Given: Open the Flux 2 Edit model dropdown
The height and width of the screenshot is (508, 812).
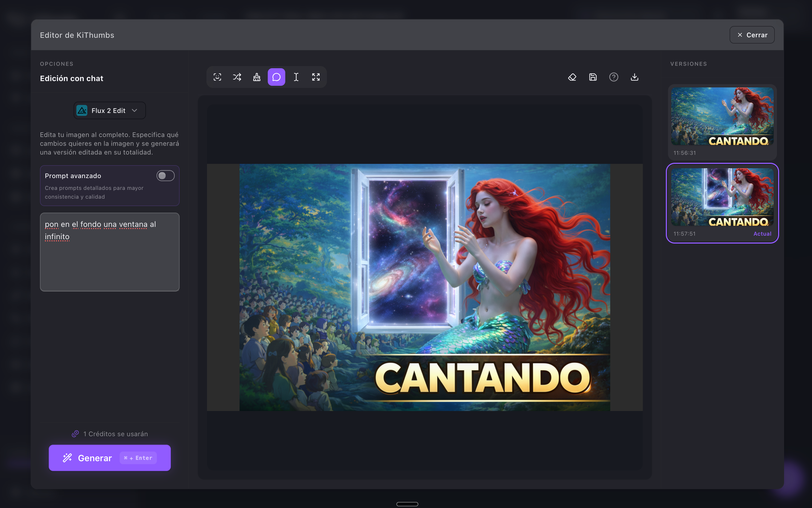Looking at the screenshot, I should [110, 110].
